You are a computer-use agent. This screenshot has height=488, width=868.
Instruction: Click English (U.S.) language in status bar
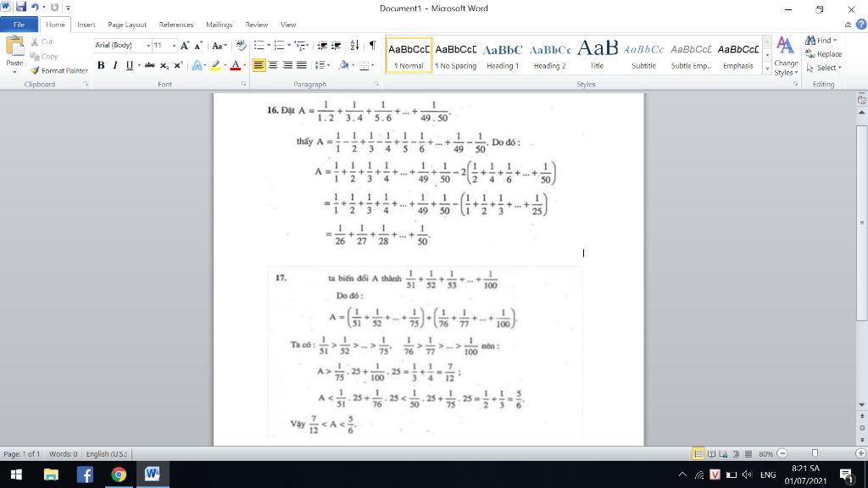click(107, 454)
